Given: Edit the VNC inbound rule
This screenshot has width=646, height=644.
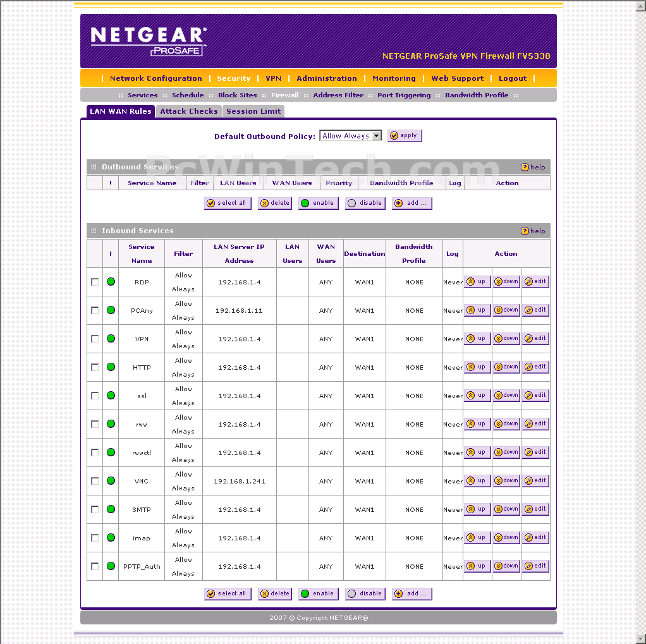Looking at the screenshot, I should [535, 481].
